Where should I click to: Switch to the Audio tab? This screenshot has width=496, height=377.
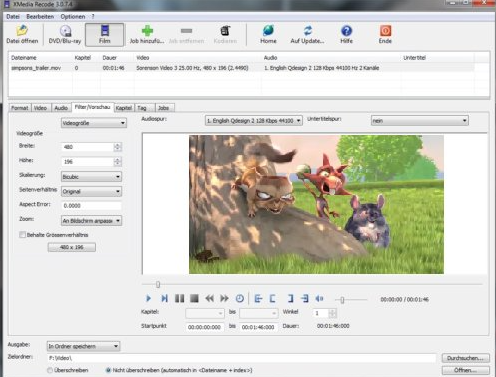point(61,108)
